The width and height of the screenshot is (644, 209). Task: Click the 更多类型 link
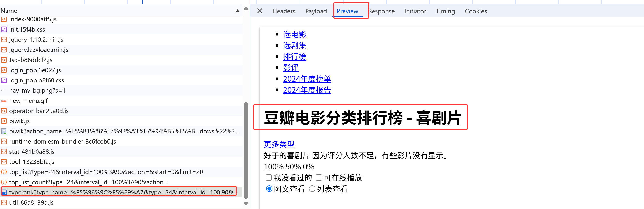point(279,144)
